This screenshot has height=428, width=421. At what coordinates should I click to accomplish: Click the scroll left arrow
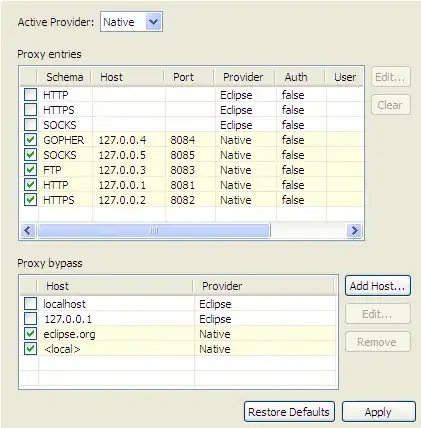click(28, 230)
